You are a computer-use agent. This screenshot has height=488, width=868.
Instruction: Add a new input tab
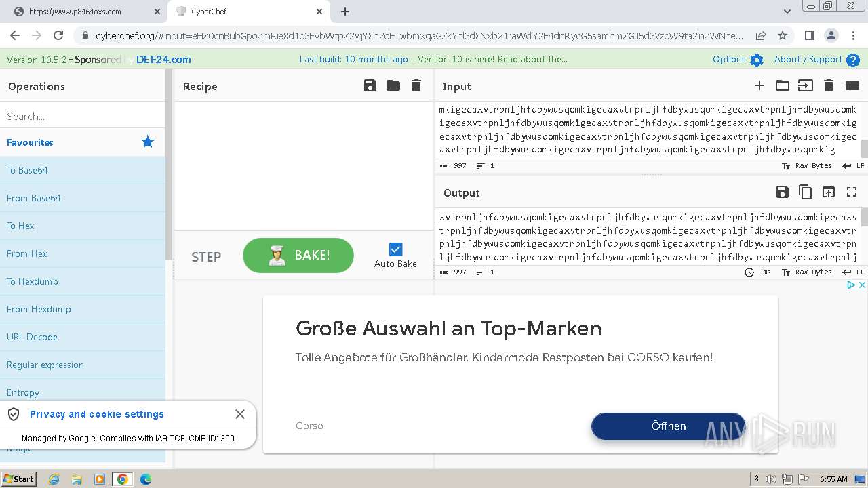point(759,85)
